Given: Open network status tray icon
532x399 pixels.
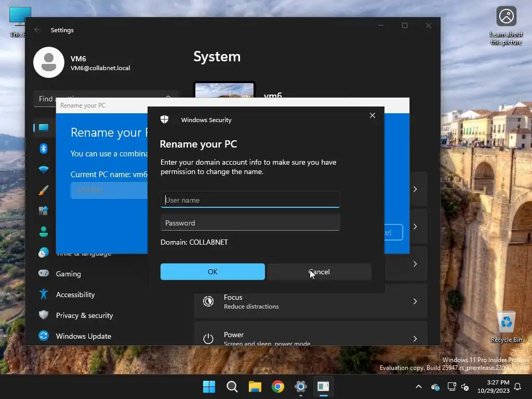Looking at the screenshot, I should click(451, 387).
